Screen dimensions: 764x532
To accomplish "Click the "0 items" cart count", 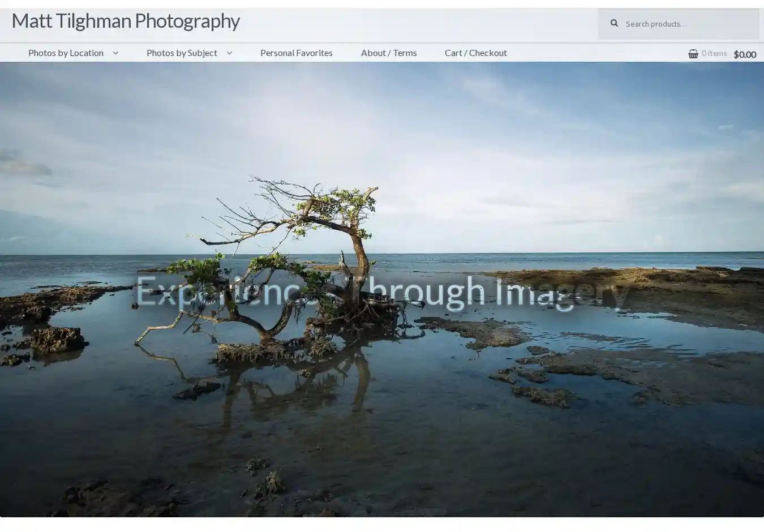I will (714, 53).
